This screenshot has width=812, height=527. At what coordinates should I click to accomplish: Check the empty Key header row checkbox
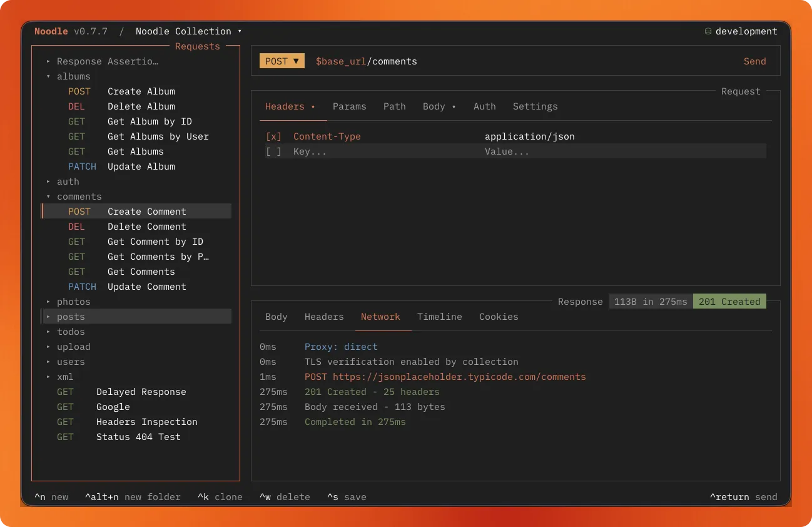[273, 151]
